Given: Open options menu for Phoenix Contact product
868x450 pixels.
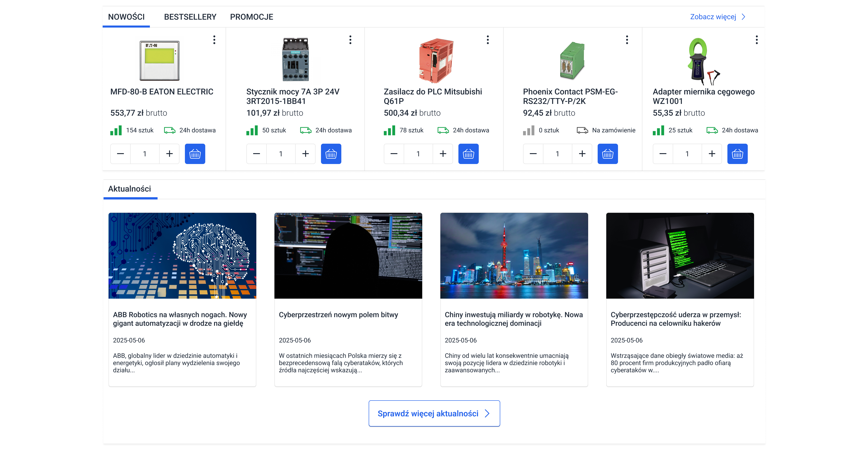Looking at the screenshot, I should coord(627,40).
